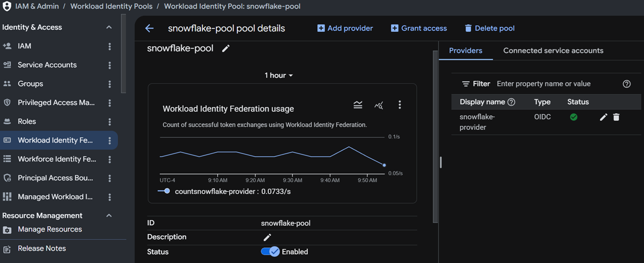Delete snowflake-provider using the trash icon

616,117
